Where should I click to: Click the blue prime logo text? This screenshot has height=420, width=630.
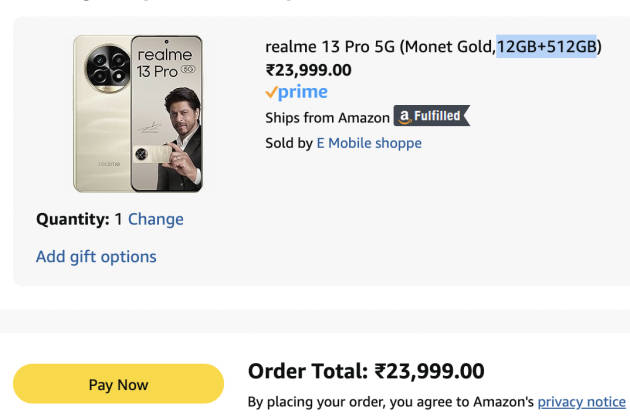[x=303, y=92]
